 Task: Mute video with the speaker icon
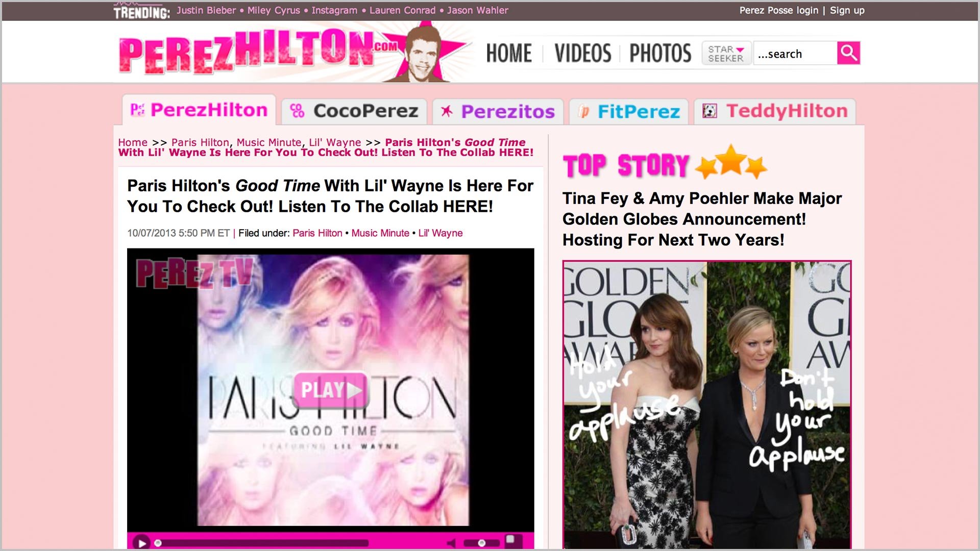tap(451, 543)
